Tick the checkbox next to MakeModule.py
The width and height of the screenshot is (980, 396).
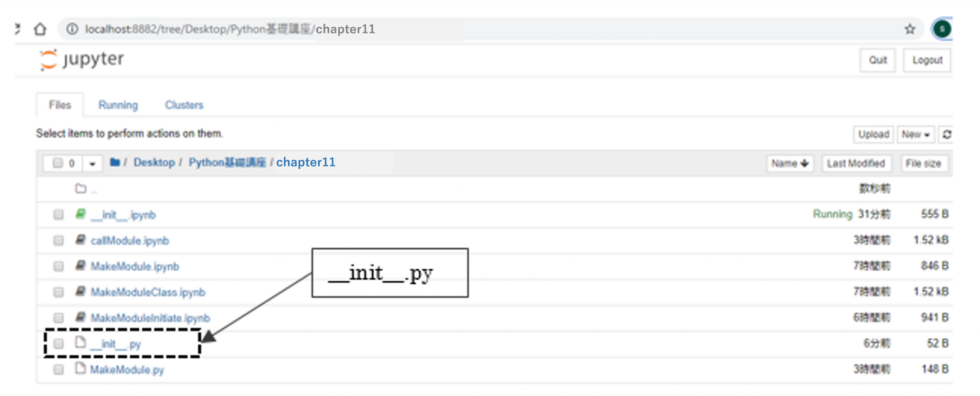pos(58,369)
